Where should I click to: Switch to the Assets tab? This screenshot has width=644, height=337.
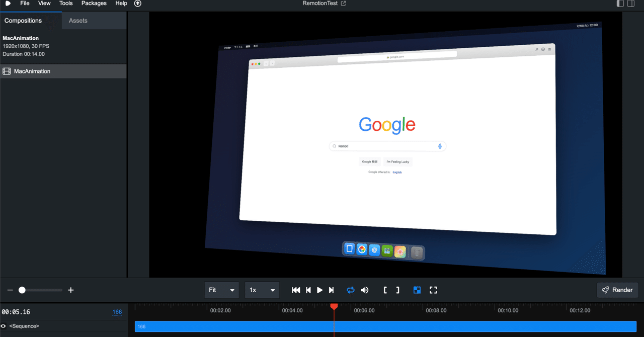tap(78, 20)
